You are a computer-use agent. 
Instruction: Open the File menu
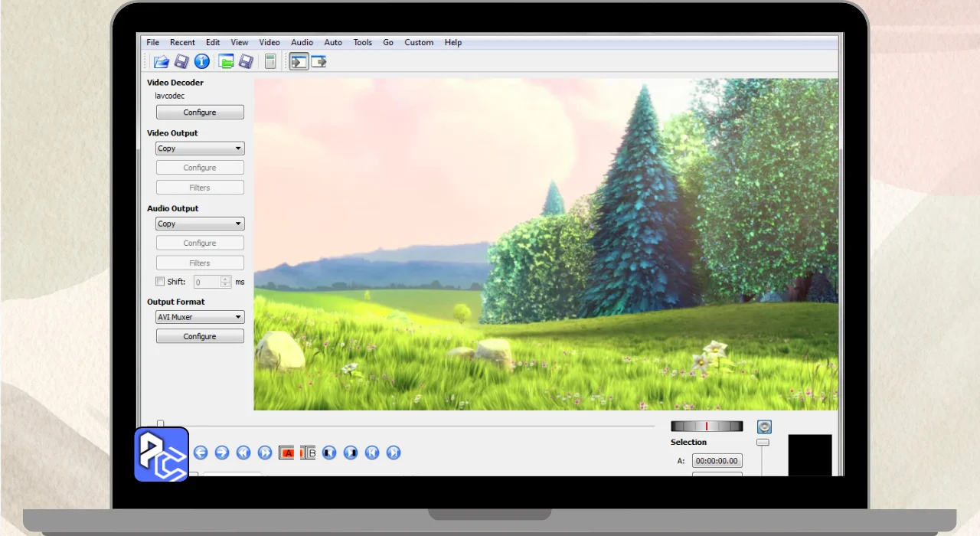point(153,42)
